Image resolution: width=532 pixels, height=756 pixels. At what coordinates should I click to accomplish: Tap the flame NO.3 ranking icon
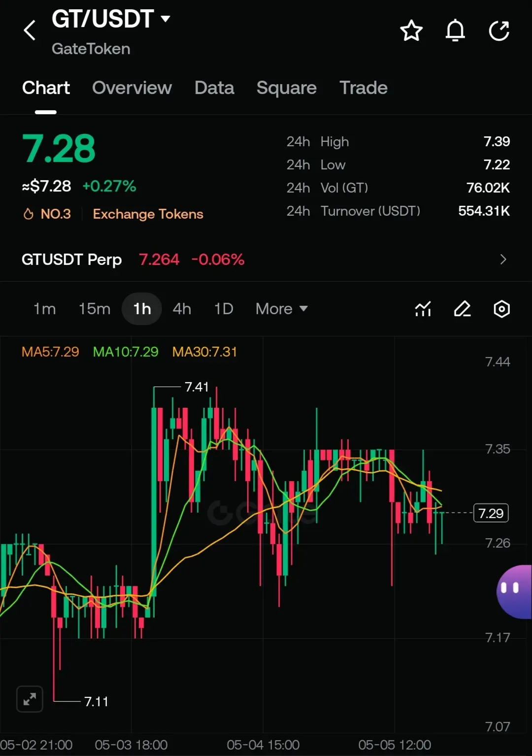[29, 214]
